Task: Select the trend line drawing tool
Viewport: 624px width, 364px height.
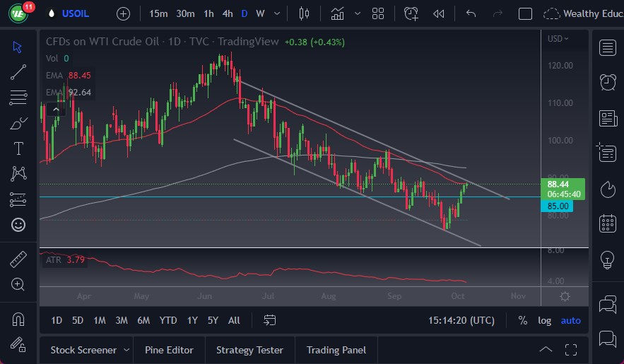Action: (18, 71)
